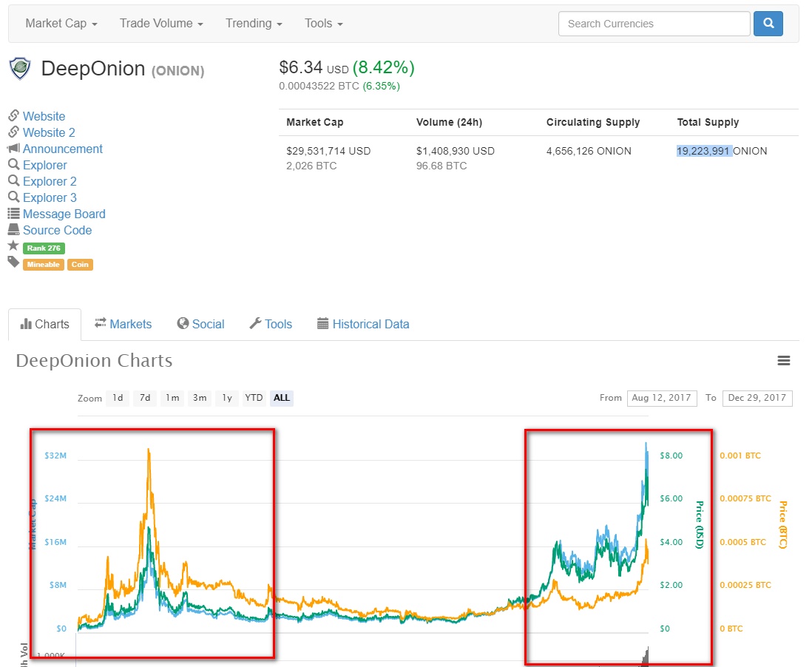Set chart zoom to 1m

click(172, 398)
